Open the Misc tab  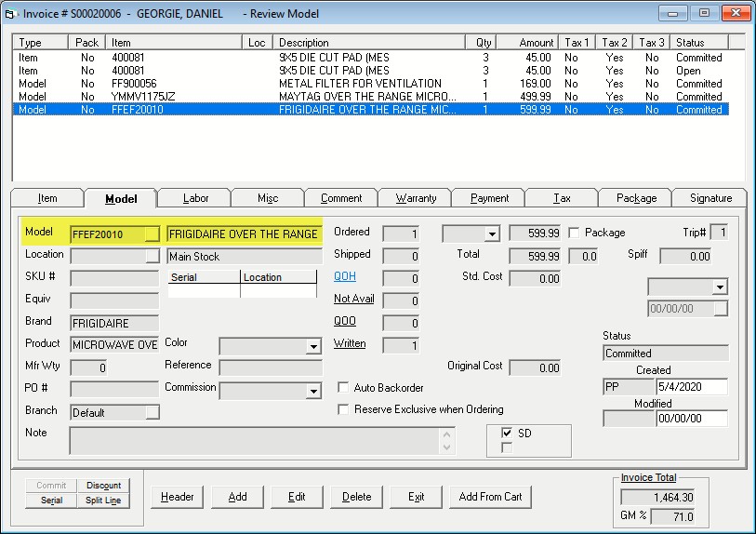[x=268, y=198]
